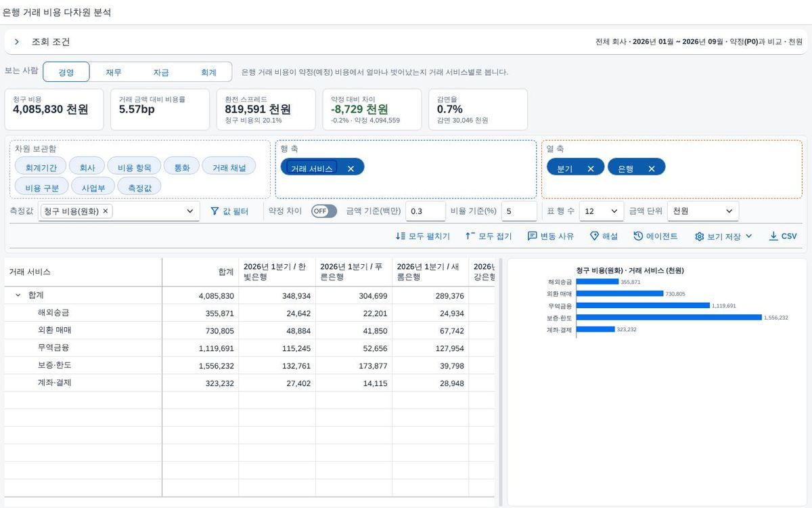Viewport: 812px width, 508px height.
Task: Expand the 조회 조건 section
Action: (x=17, y=42)
